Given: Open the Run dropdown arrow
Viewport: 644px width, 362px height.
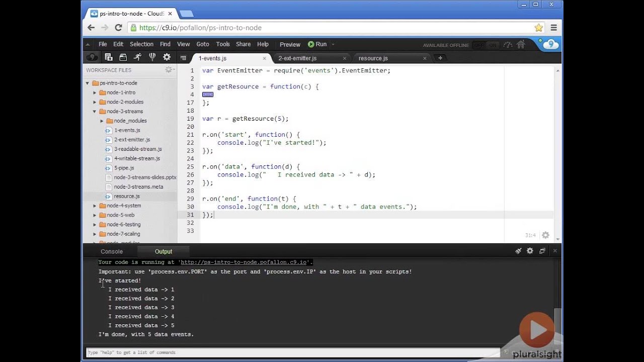Looking at the screenshot, I should point(333,44).
